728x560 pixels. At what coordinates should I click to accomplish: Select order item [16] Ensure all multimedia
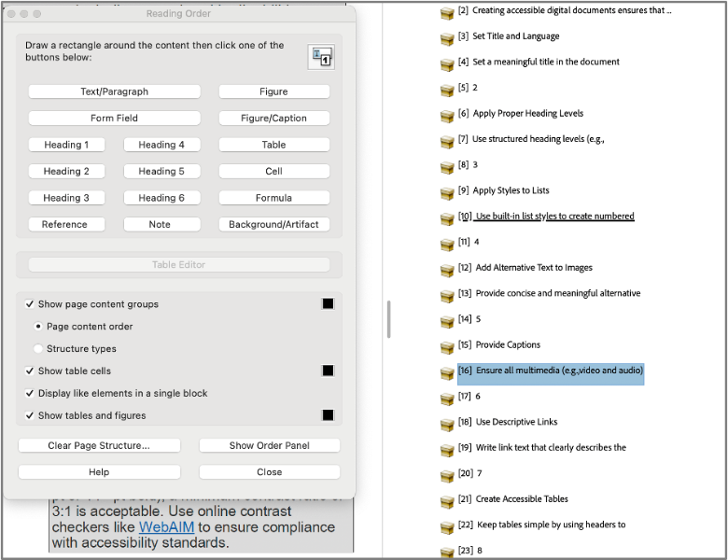click(x=551, y=373)
